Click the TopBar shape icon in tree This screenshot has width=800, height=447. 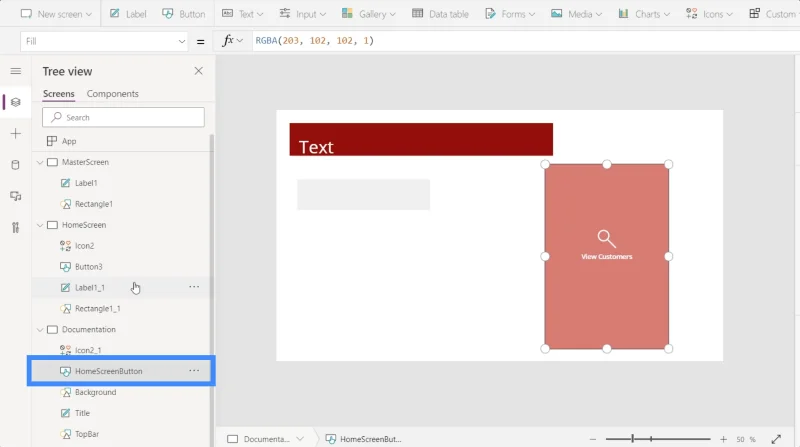[65, 434]
